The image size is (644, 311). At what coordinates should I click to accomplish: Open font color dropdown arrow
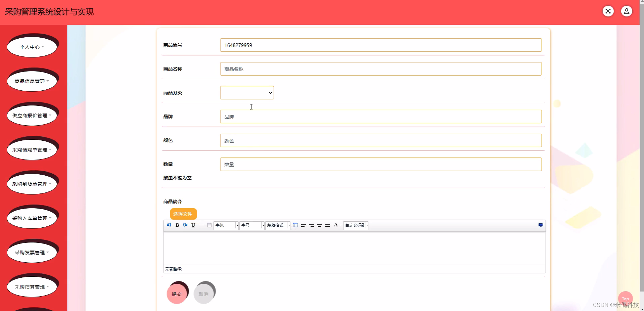[341, 225]
